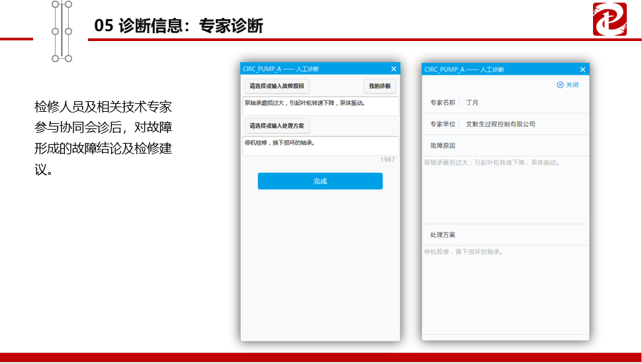
Task: Click the 处理方案 section header
Action: coord(443,235)
